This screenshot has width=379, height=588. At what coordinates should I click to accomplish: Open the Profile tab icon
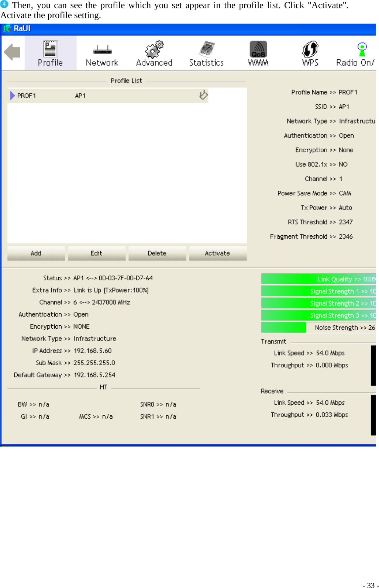pos(50,49)
